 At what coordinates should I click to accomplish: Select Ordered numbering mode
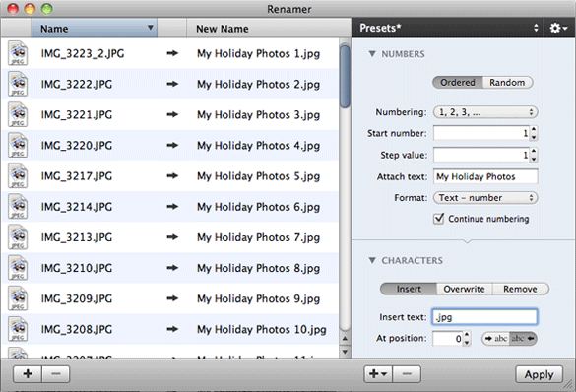457,83
